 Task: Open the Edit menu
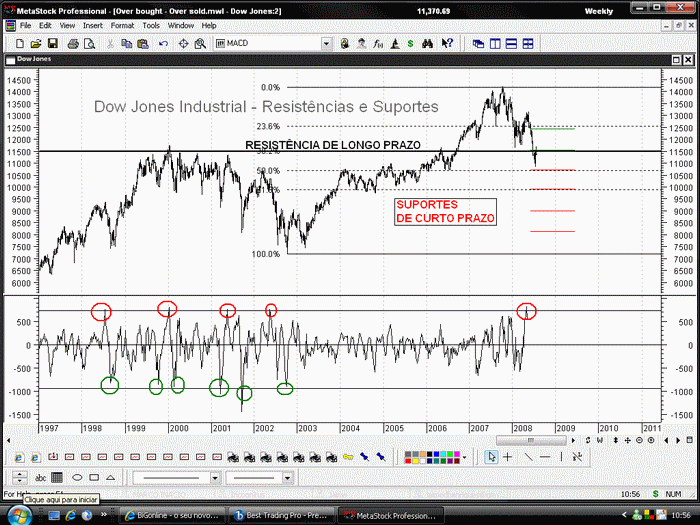click(x=45, y=25)
